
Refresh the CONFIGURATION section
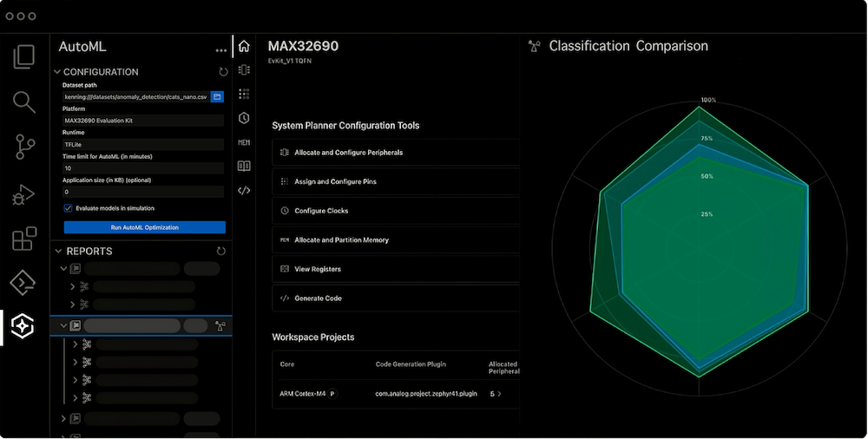(223, 72)
